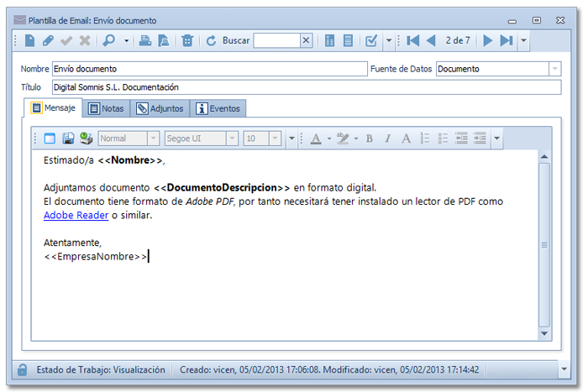The height and width of the screenshot is (392, 583).
Task: Click the message scrollbar up arrow
Action: (x=544, y=157)
